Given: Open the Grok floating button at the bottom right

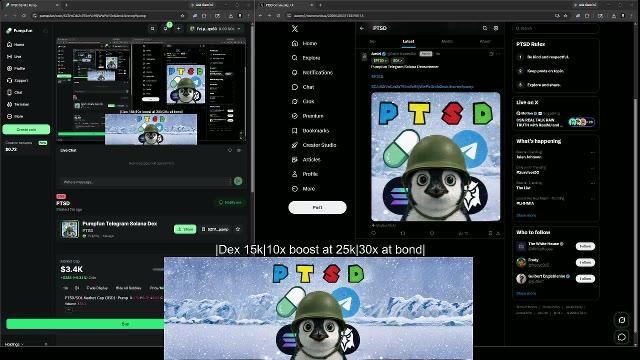Looking at the screenshot, I should [622, 320].
